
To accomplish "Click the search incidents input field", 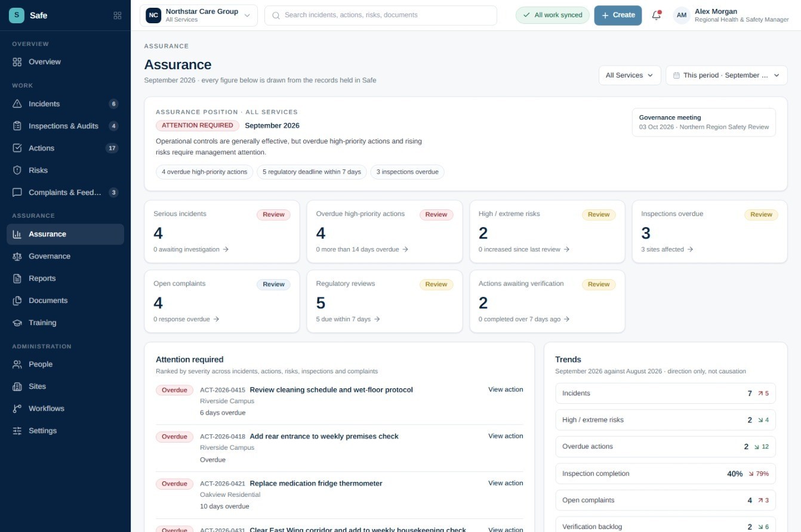I will 381,16.
